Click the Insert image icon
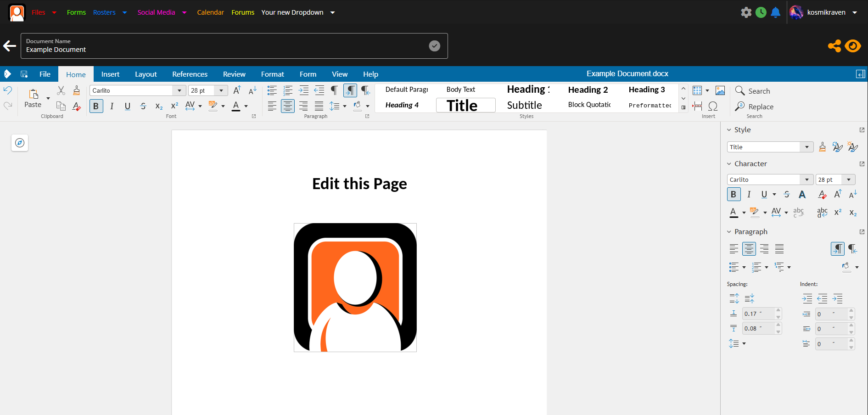 720,90
